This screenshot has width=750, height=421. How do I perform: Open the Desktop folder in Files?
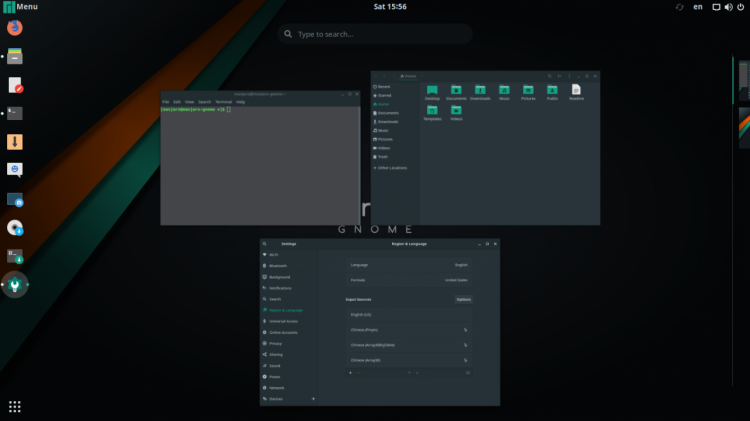tap(432, 92)
